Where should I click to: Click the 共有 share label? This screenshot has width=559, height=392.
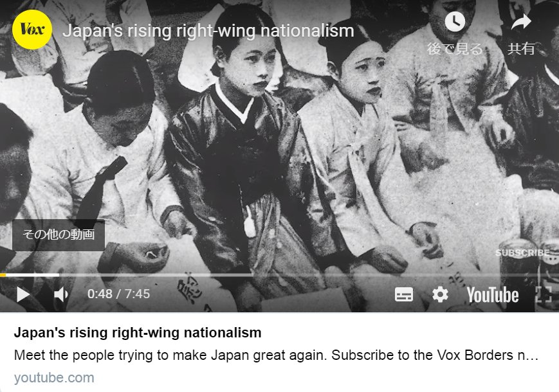[x=521, y=49]
